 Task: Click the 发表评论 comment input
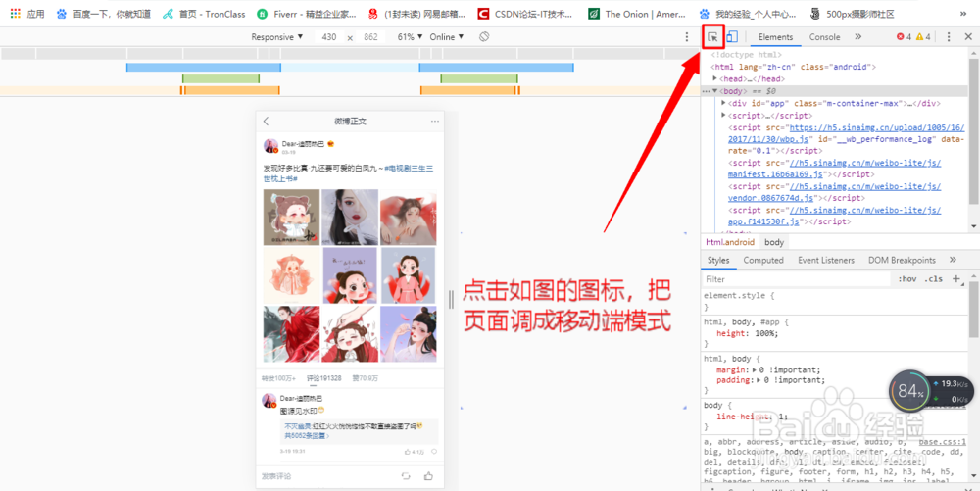click(276, 476)
